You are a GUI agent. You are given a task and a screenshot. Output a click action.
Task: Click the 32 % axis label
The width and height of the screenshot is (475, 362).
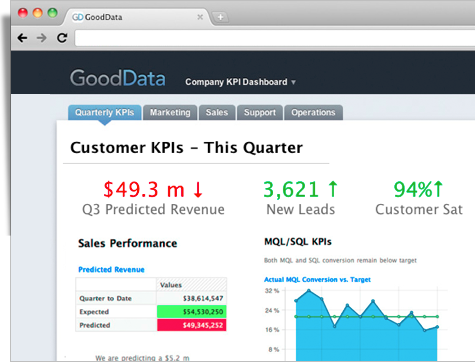coord(272,291)
